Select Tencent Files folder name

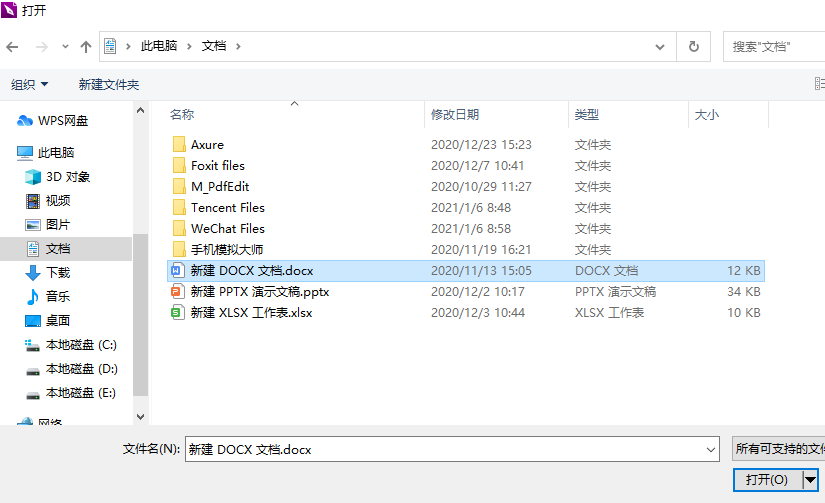click(x=228, y=207)
